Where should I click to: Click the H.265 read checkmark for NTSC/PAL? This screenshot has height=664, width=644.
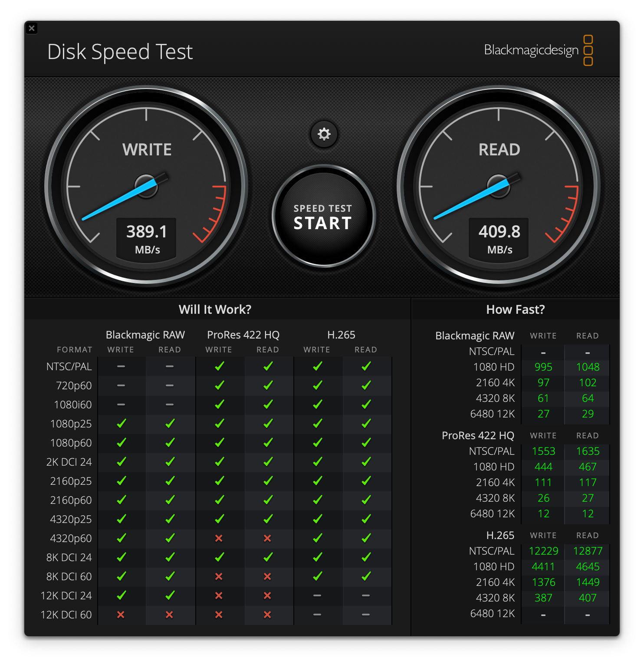[366, 366]
